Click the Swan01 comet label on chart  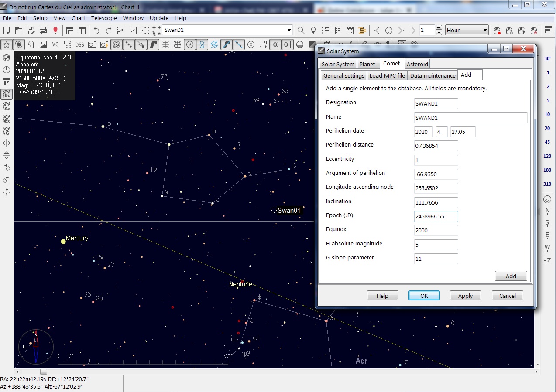point(289,211)
